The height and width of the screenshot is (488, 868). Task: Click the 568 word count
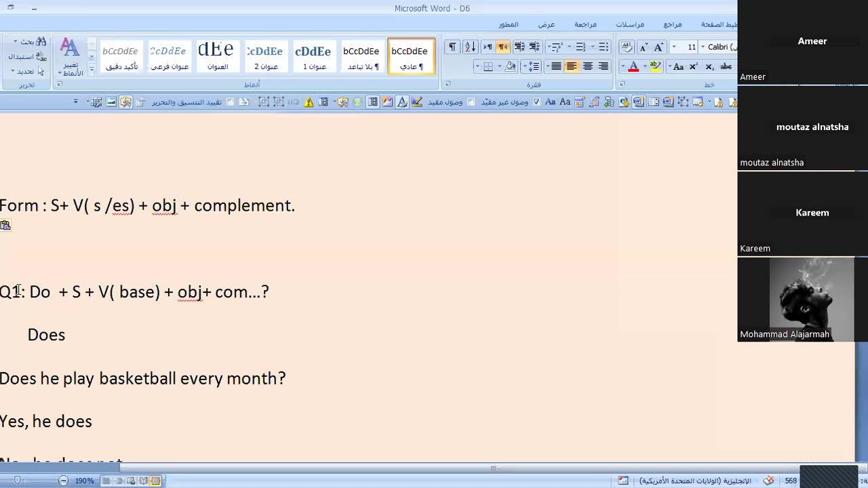click(x=791, y=481)
